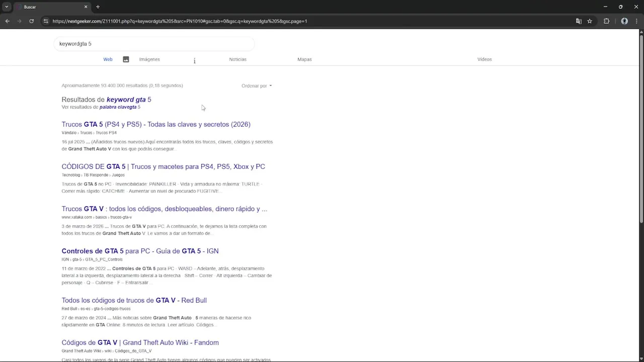
Task: Click the browser Back arrow
Action: tap(7, 21)
